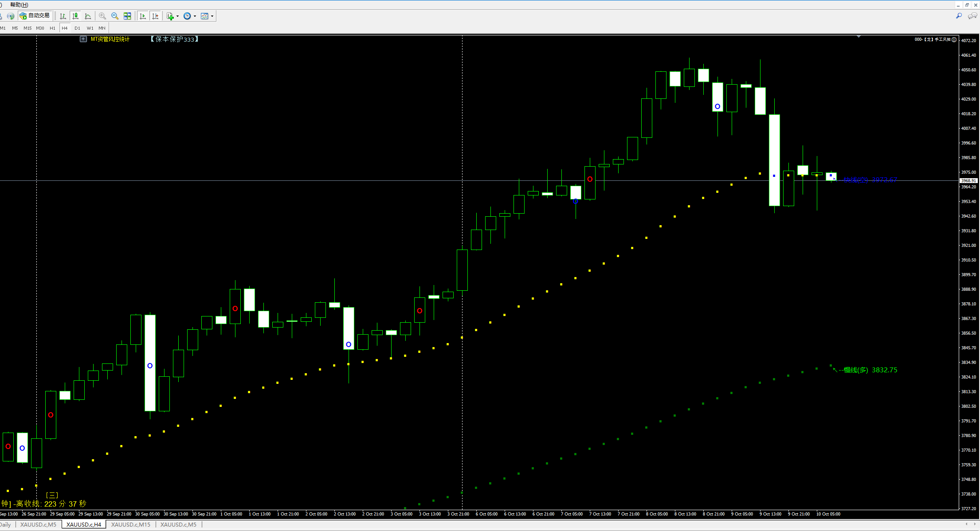Open the indicators list dropdown arrow
This screenshot has width=980, height=531.
coord(177,16)
